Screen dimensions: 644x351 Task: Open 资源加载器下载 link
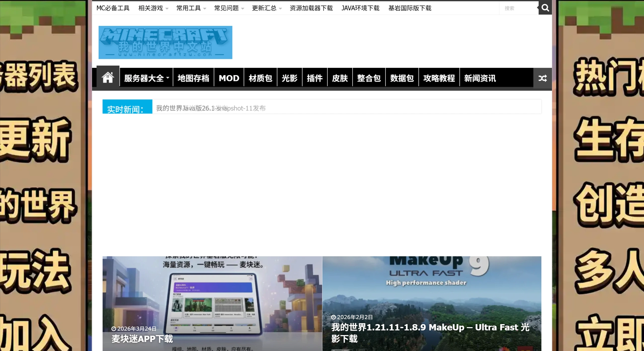point(311,8)
